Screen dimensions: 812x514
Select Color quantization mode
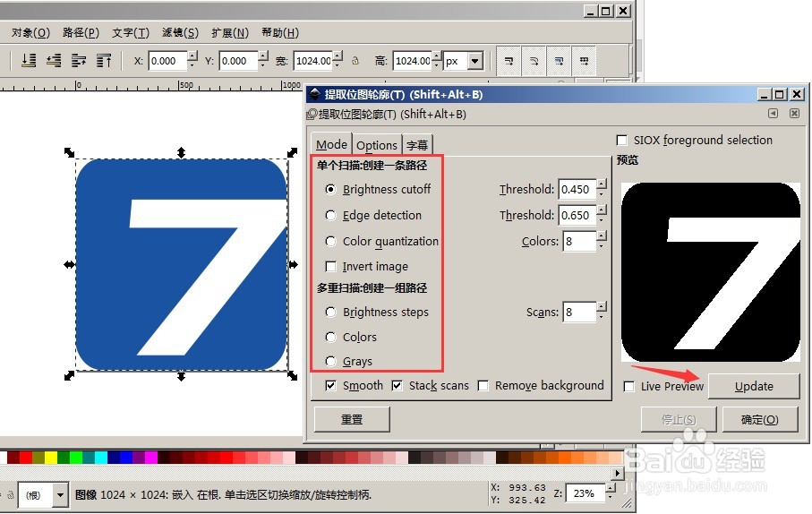[330, 241]
